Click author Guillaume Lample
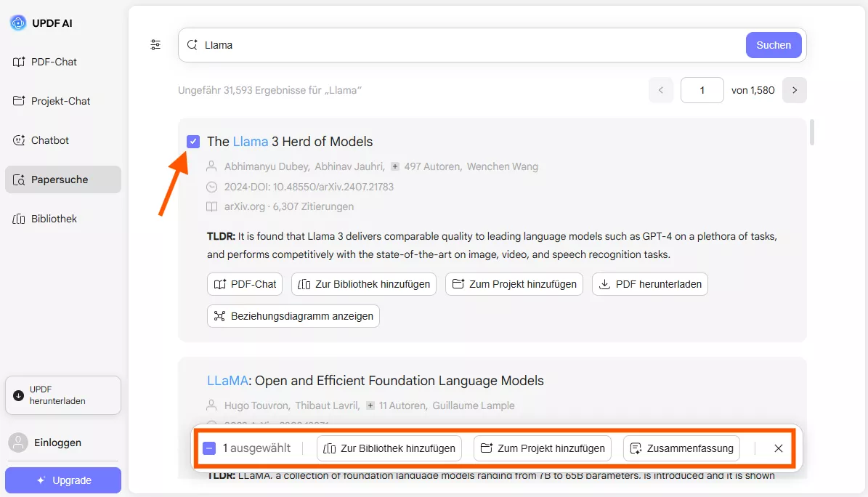Viewport: 868px width, 497px height. 474,405
